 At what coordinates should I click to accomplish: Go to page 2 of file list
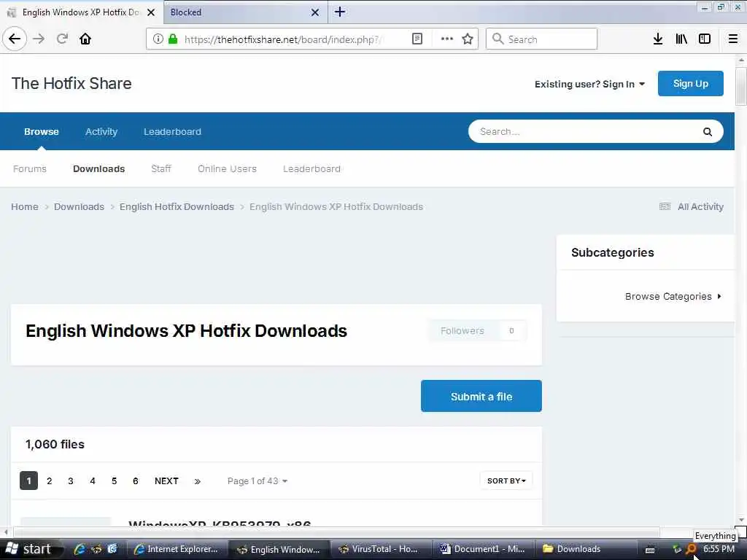[x=49, y=481]
